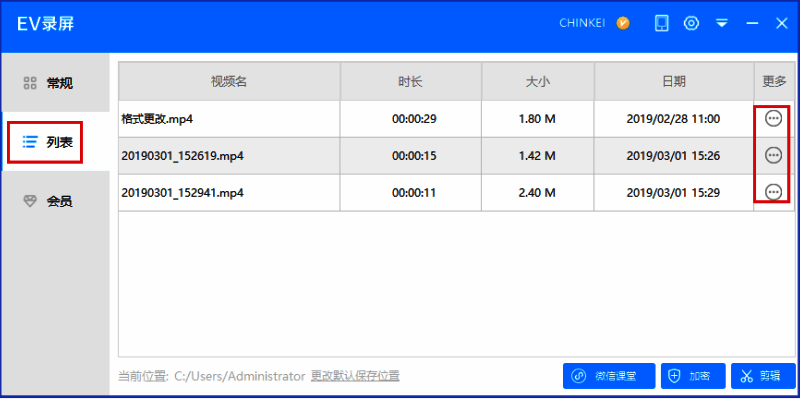Close the EV录屏 window
Viewport: 800px width, 399px height.
pyautogui.click(x=781, y=23)
